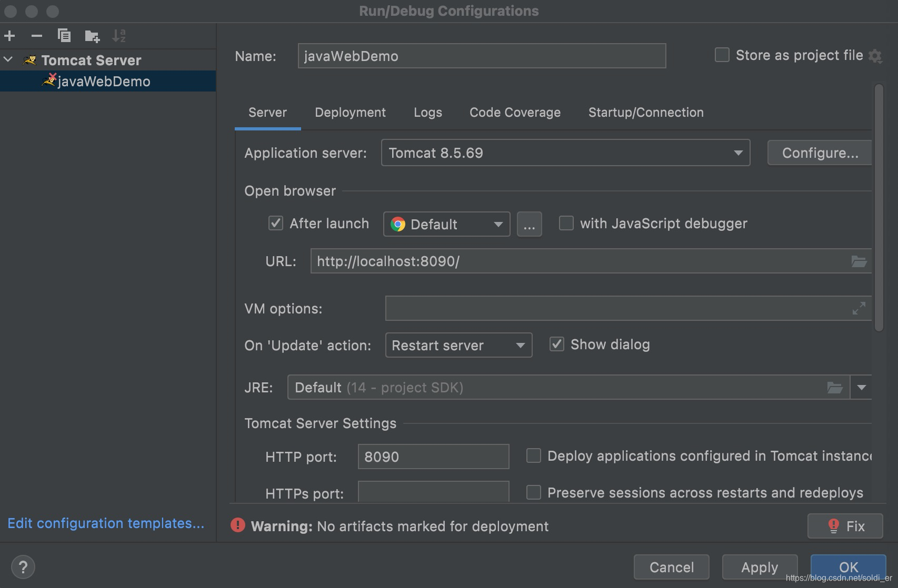This screenshot has width=898, height=588.
Task: Click the Apply button
Action: click(x=760, y=567)
